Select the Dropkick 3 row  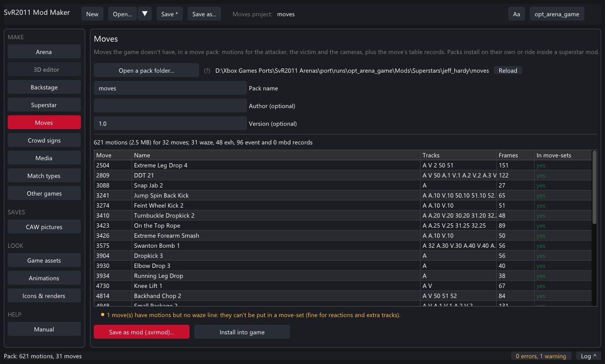tap(343, 255)
